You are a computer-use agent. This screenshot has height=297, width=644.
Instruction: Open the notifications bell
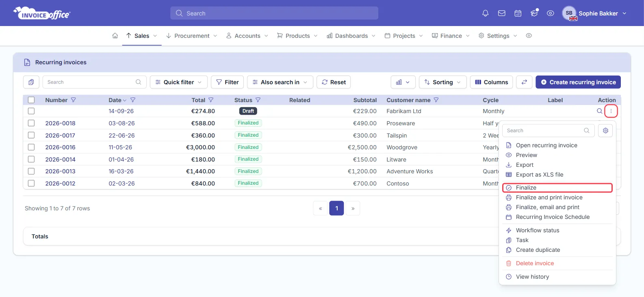[485, 13]
